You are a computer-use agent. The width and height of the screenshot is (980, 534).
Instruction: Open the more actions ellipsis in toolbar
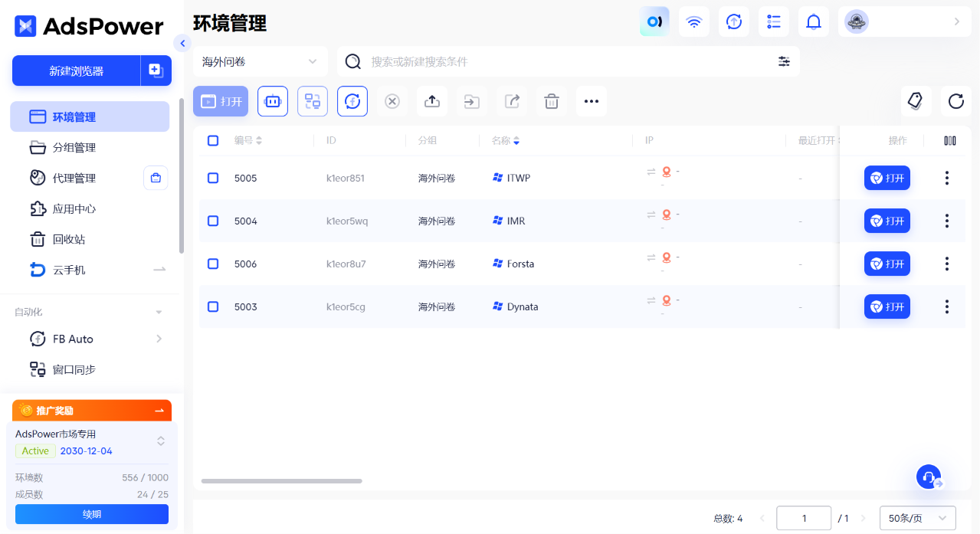tap(592, 101)
